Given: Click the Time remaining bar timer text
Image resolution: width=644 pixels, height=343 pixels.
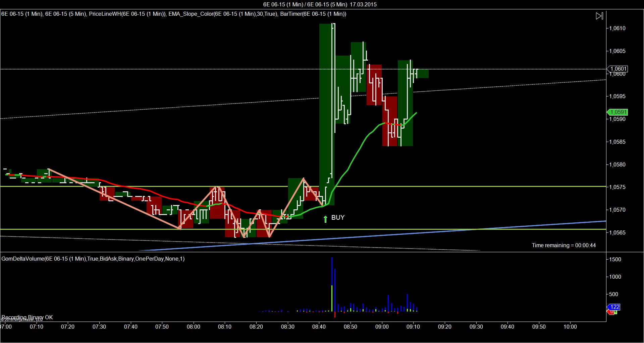Looking at the screenshot, I should point(564,246).
